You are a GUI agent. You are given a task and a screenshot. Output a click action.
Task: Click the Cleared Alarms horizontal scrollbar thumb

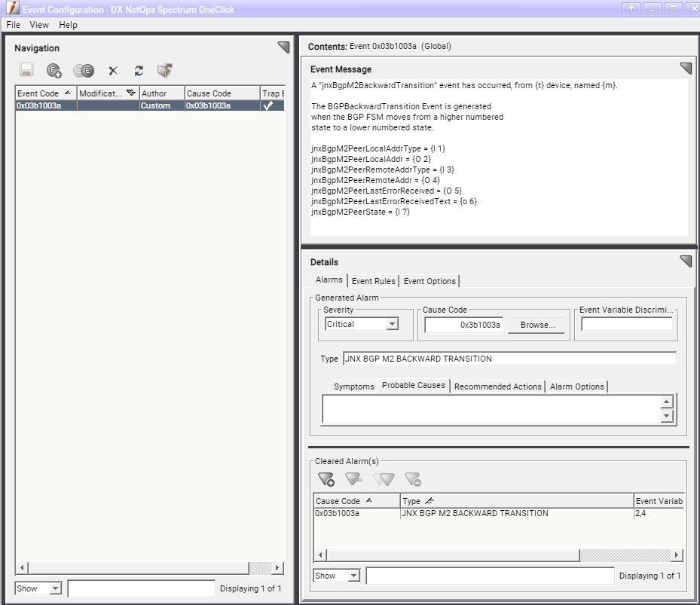coord(453,555)
